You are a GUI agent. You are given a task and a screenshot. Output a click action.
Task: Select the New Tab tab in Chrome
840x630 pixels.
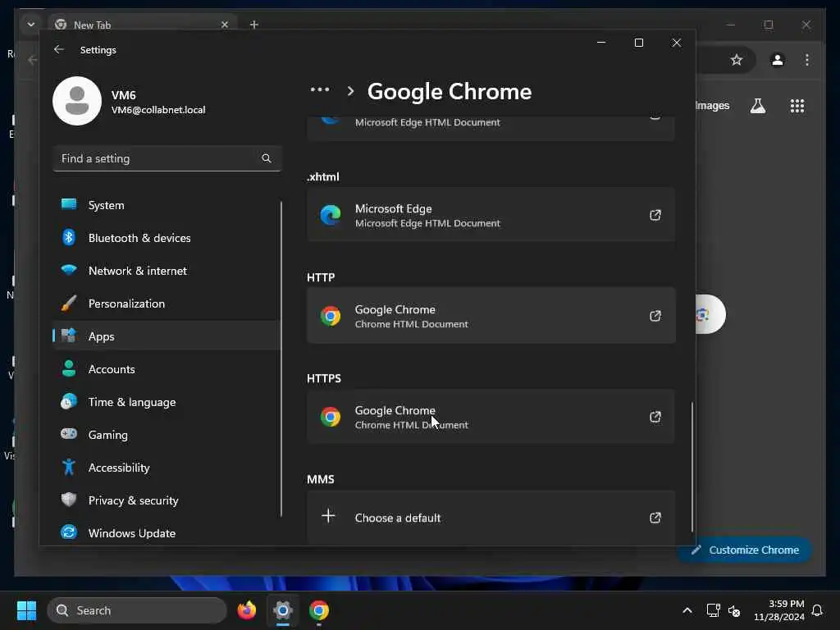[x=142, y=25]
